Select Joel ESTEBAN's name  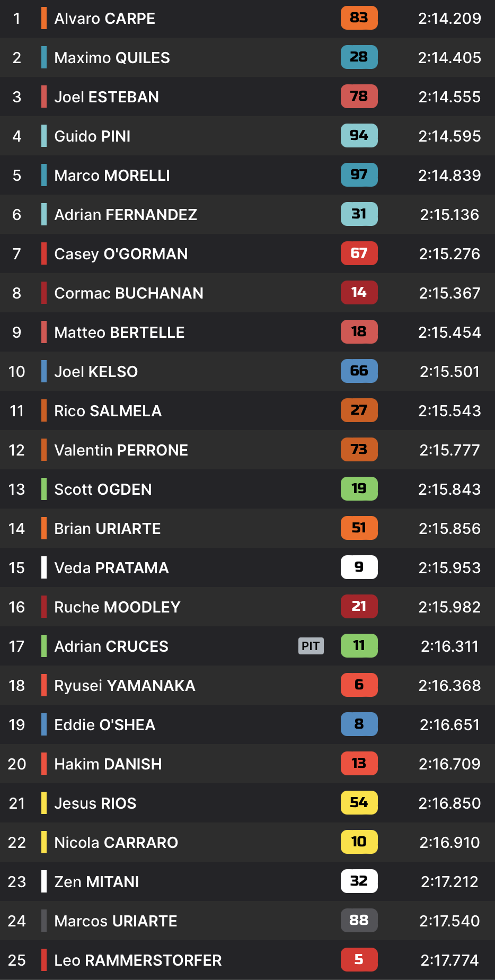[107, 97]
